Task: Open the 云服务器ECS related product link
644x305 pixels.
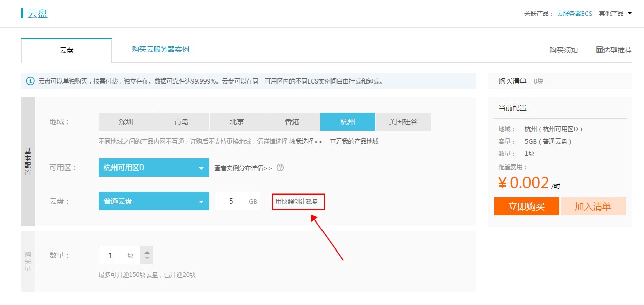Action: (574, 14)
